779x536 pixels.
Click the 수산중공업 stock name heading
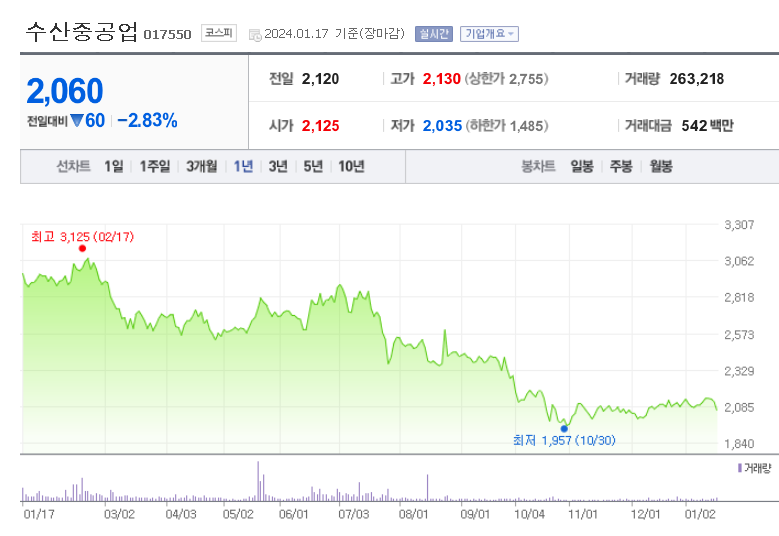coord(81,31)
